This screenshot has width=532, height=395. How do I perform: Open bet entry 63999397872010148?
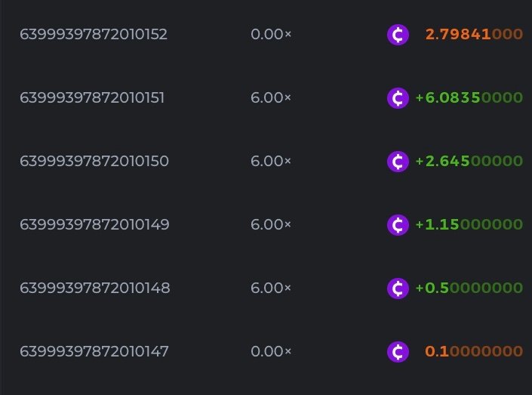[x=94, y=289]
